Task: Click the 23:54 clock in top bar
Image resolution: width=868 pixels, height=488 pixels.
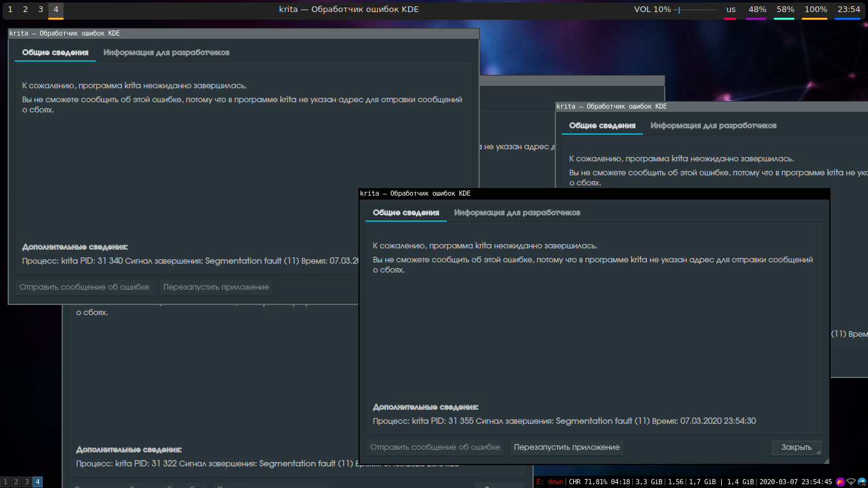Action: [849, 10]
